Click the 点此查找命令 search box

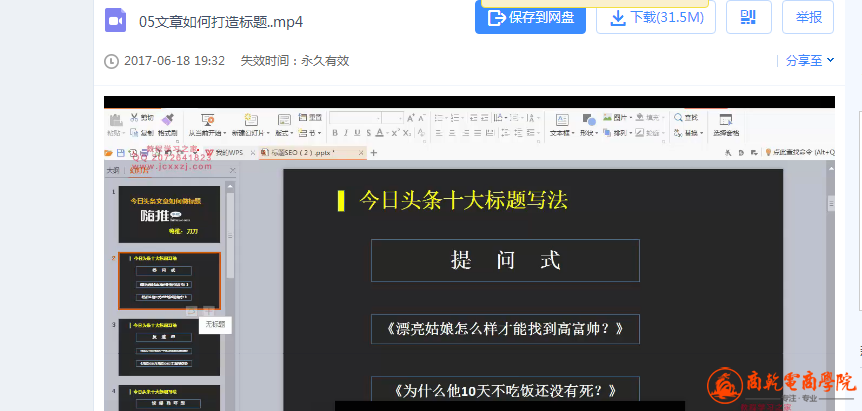coord(800,152)
